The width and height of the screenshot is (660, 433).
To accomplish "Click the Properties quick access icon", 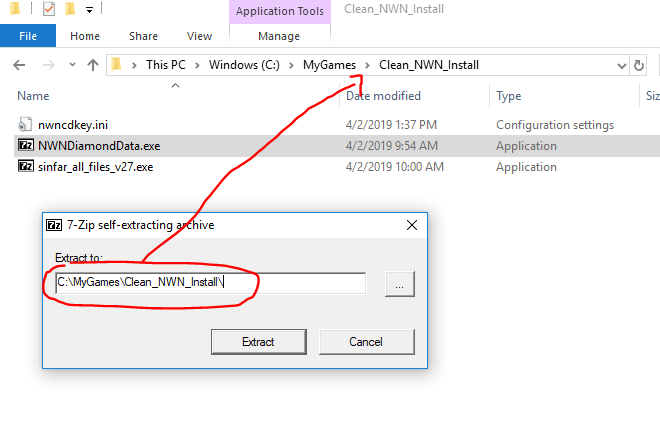I will (49, 8).
